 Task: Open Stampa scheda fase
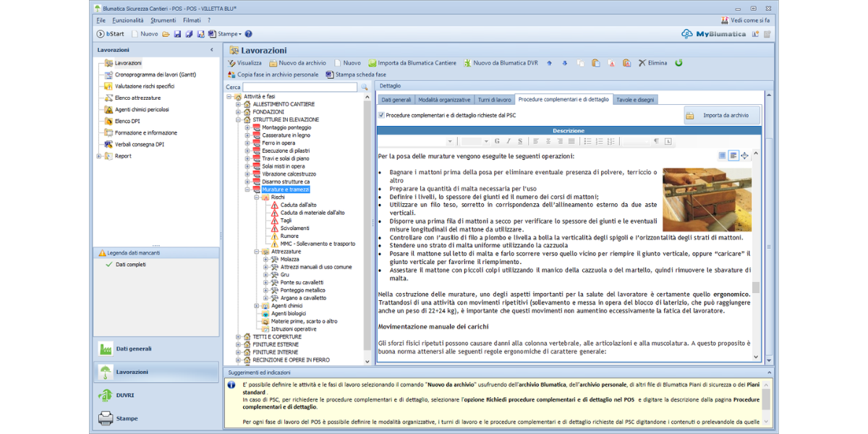(x=355, y=75)
